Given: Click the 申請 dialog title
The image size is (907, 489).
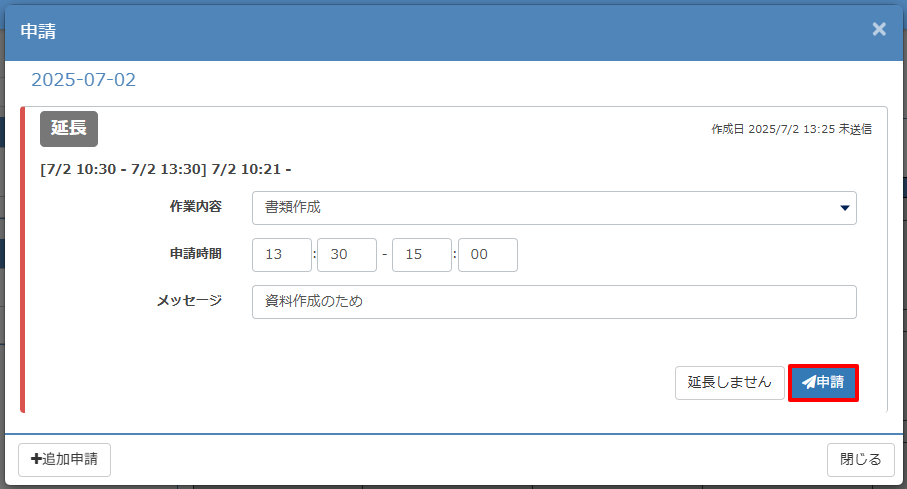Looking at the screenshot, I should (38, 31).
